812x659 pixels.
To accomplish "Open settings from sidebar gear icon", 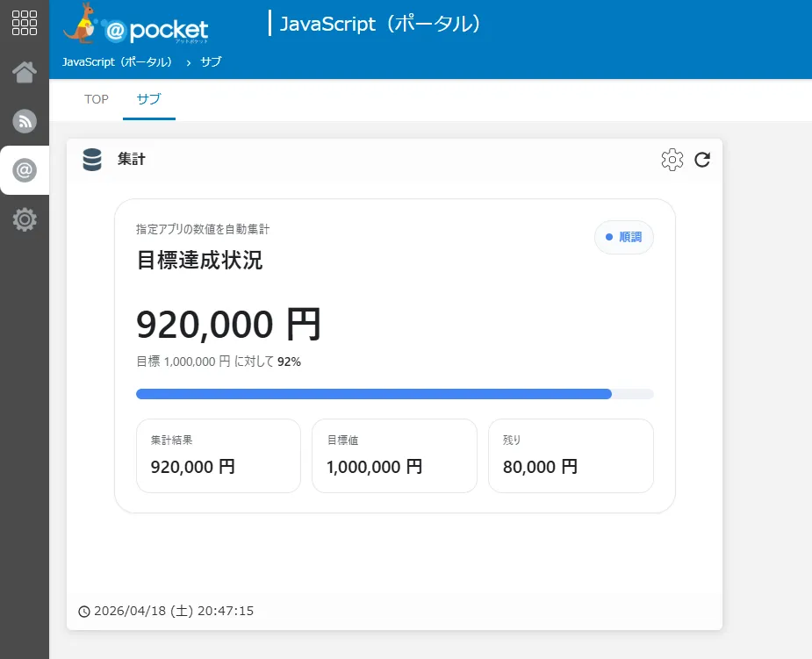I will pos(25,219).
